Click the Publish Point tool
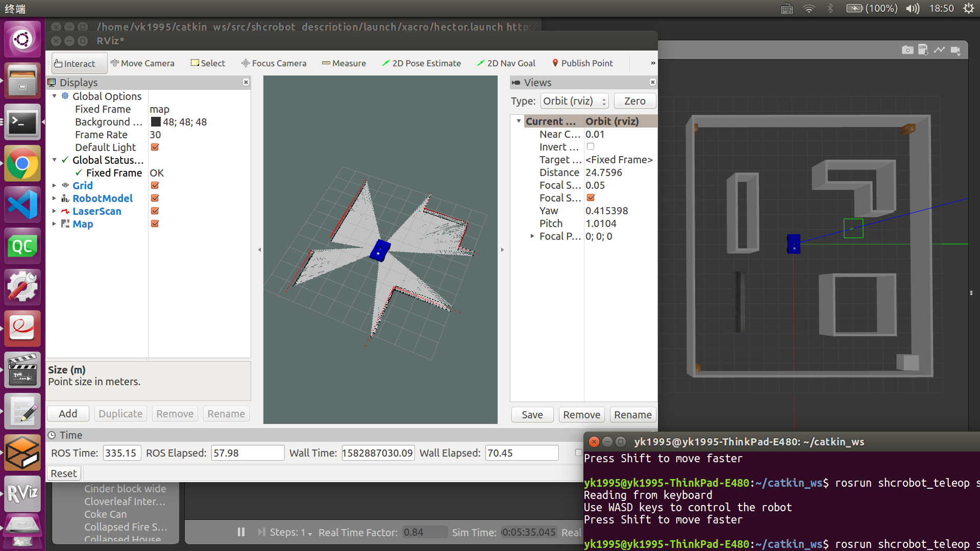The image size is (980, 551). point(582,63)
